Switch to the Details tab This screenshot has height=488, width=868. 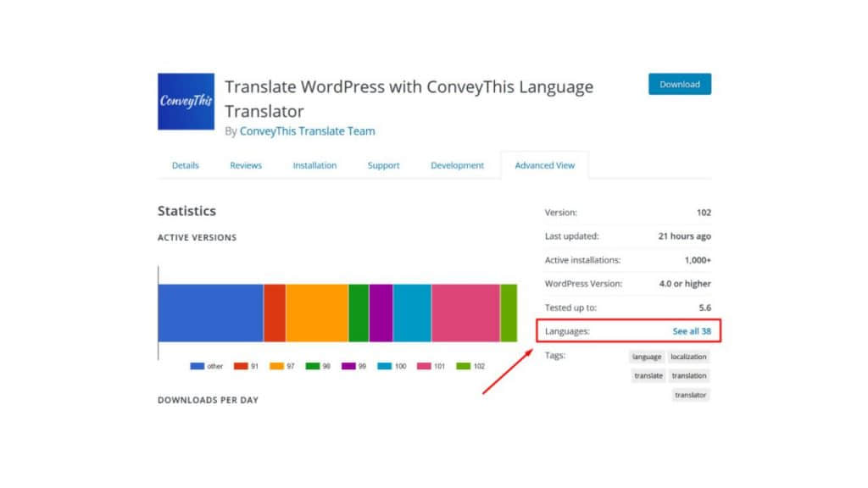[185, 165]
